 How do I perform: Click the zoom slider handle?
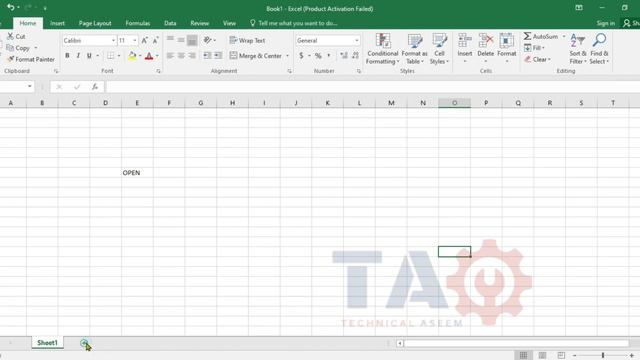coord(602,356)
